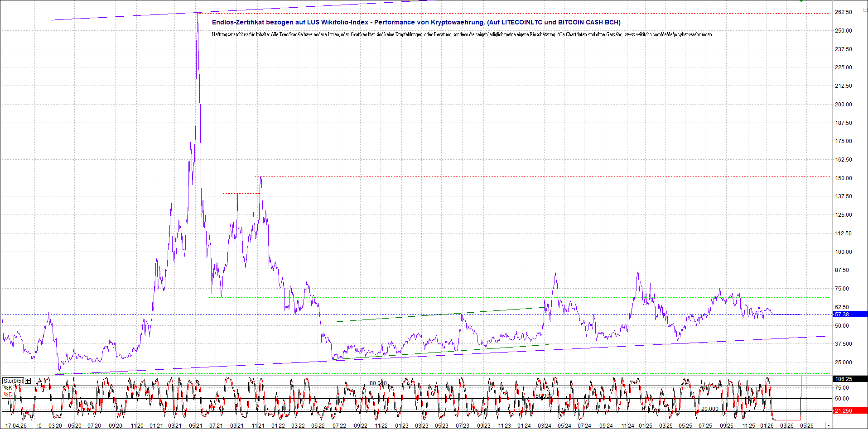Image resolution: width=868 pixels, height=429 pixels.
Task: Click the 150.00 price axis label
Action: (843, 178)
